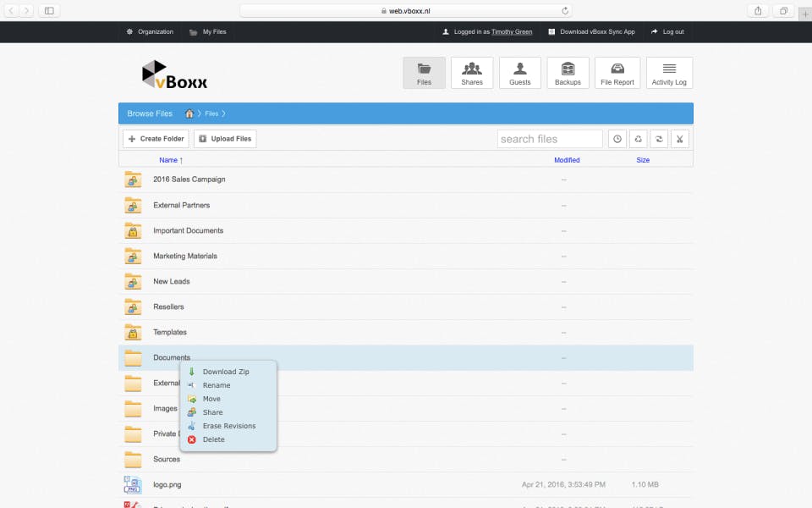This screenshot has height=508, width=812.
Task: Click Log out
Action: [668, 31]
